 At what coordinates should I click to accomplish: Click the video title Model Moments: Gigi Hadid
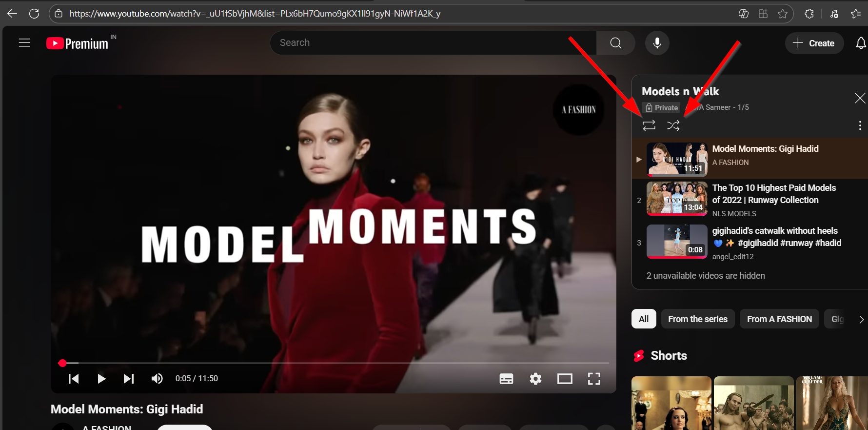pos(127,409)
